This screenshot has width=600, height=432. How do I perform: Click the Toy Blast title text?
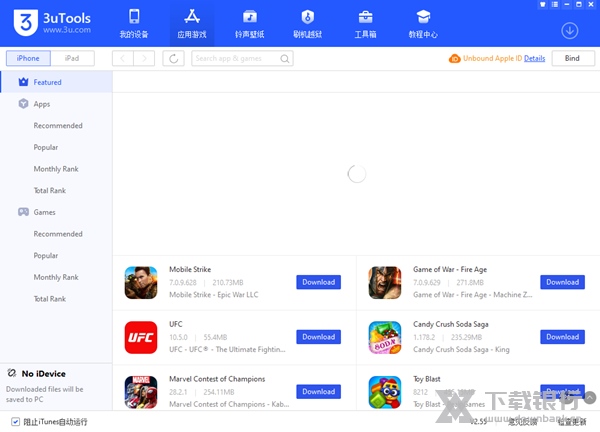pyautogui.click(x=427, y=379)
